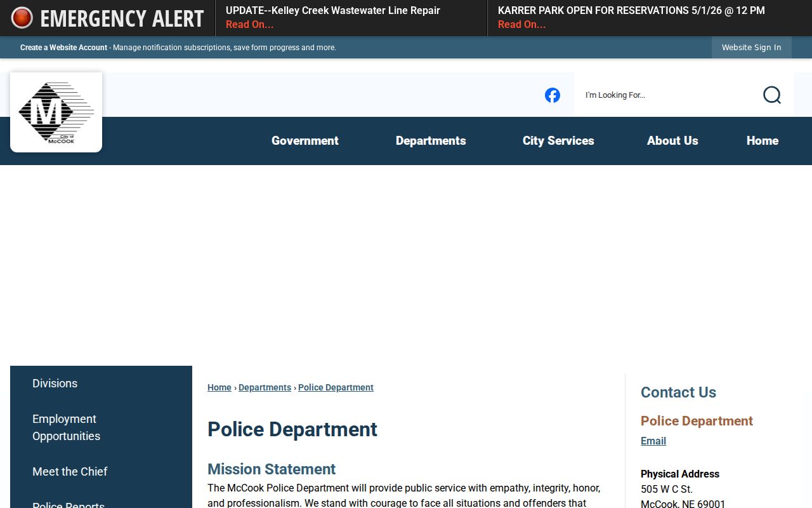Open Divisions in the side menu
This screenshot has height=508, width=812.
tap(55, 384)
